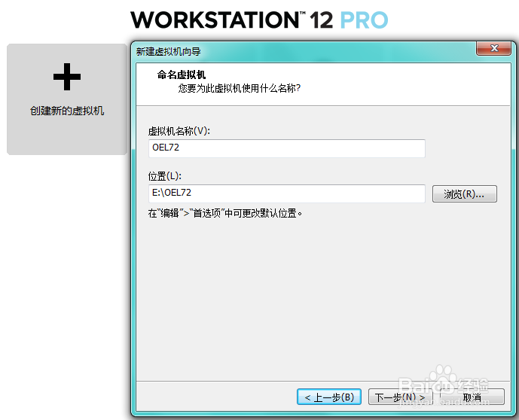Click the hint about 编辑 > 首选项 default location
This screenshot has width=519, height=420.
(x=225, y=213)
